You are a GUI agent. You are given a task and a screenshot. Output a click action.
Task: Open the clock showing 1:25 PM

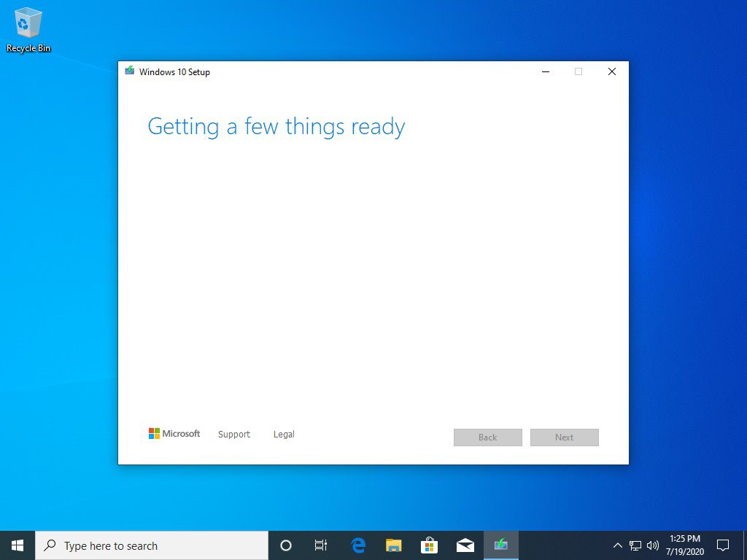(685, 545)
